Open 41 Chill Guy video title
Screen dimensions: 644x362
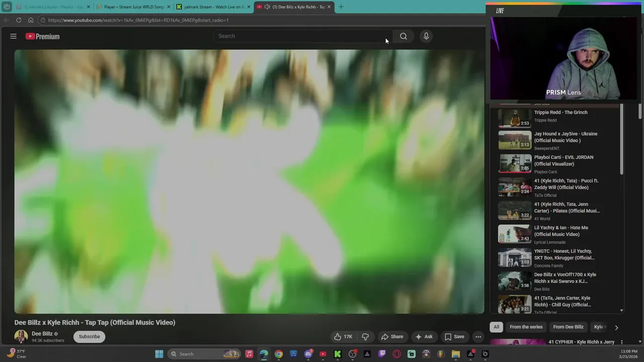click(562, 301)
